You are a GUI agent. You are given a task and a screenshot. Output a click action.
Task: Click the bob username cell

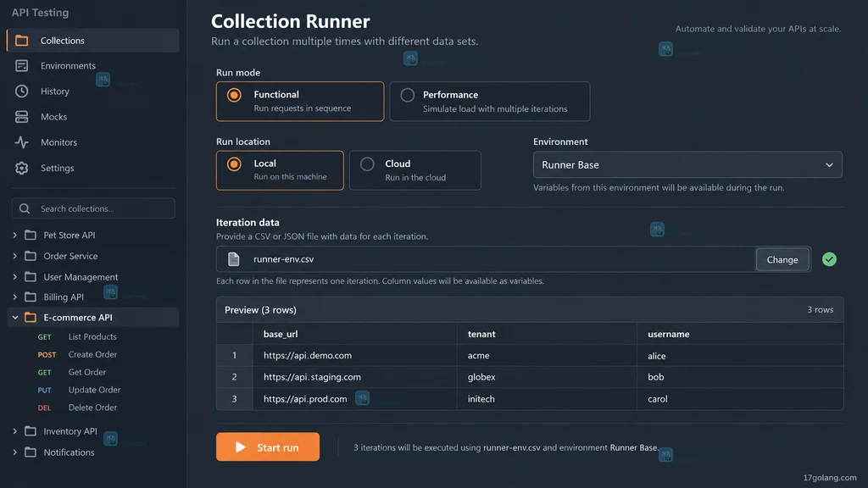[740, 377]
